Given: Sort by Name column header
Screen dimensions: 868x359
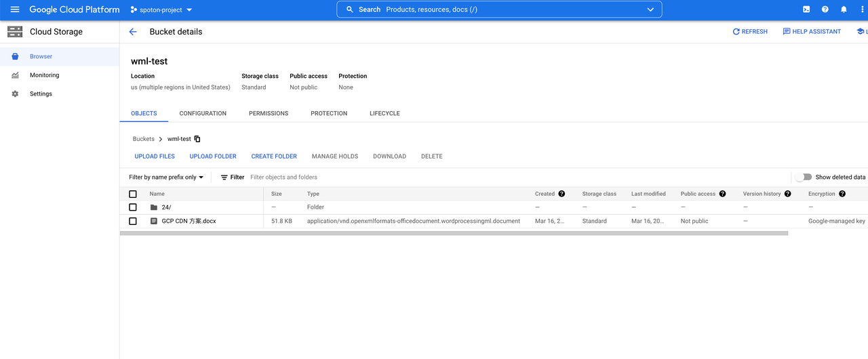Looking at the screenshot, I should tap(157, 194).
